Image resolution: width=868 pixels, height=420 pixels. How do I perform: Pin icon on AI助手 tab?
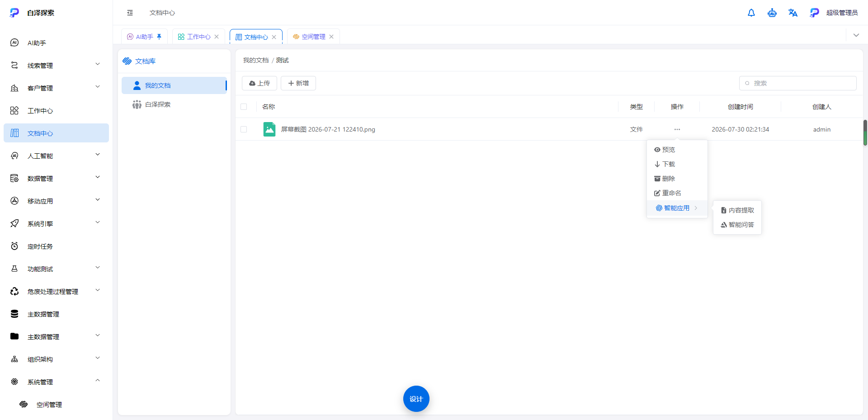(159, 37)
